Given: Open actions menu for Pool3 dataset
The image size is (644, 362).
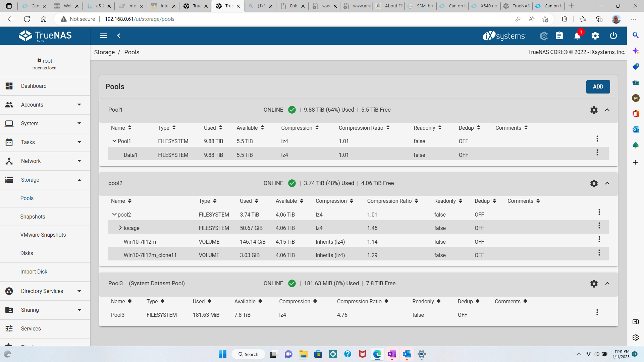Looking at the screenshot, I should tap(597, 312).
